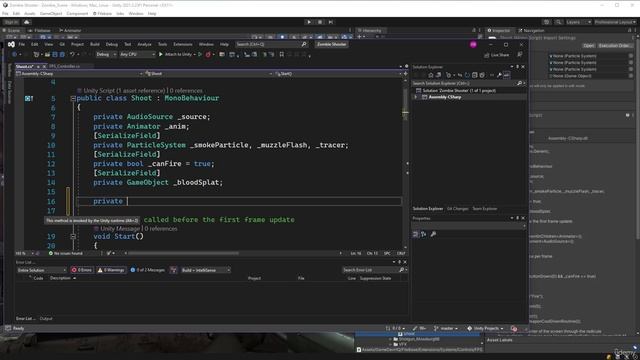Open the Unity GameObject menu
640x360 pixels.
point(51,13)
